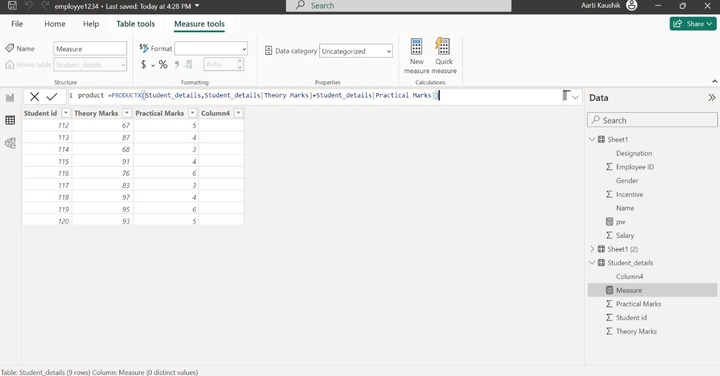This screenshot has width=720, height=376.
Task: Click the Table view icon in sidebar
Action: 10,120
